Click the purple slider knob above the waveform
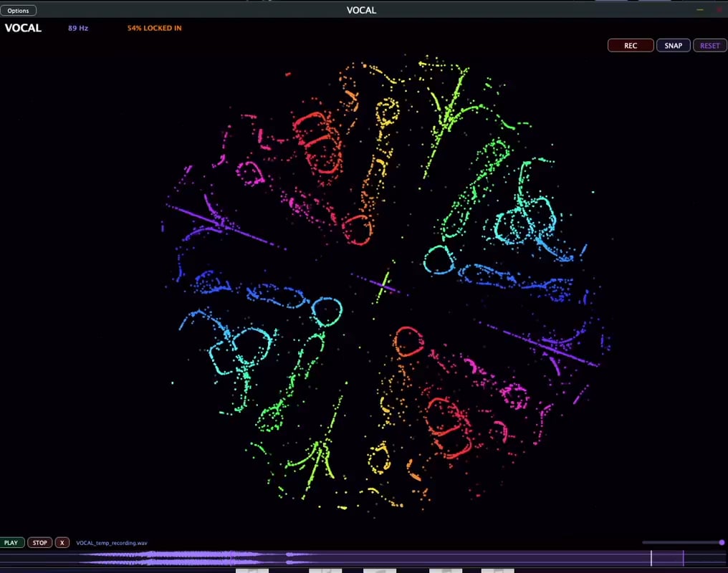728x573 pixels. [x=722, y=542]
